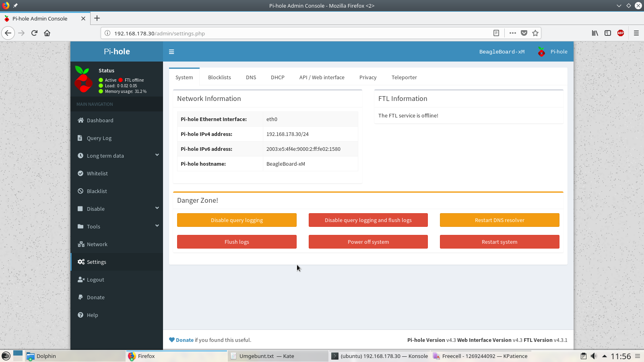Open Adblock Plus extension icon

pos(621,33)
